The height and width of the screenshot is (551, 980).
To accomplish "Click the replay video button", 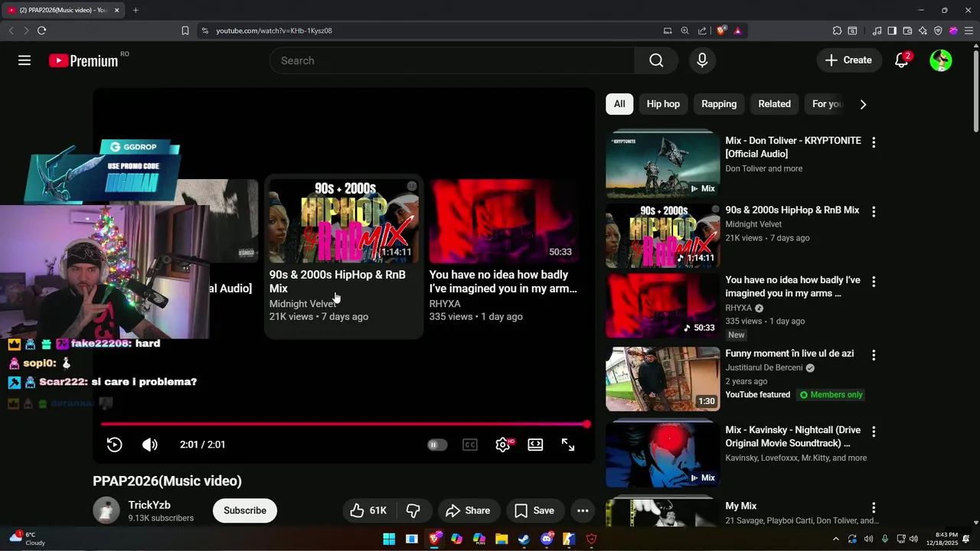I will pyautogui.click(x=114, y=445).
